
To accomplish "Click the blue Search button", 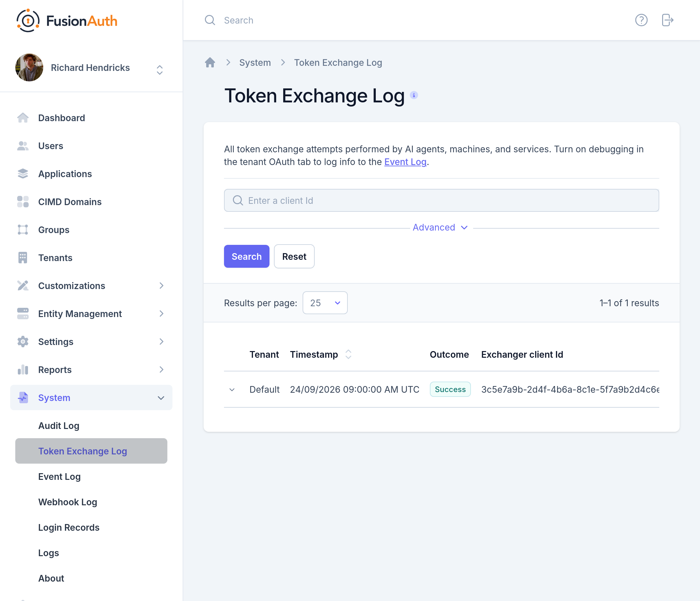I will [x=247, y=257].
